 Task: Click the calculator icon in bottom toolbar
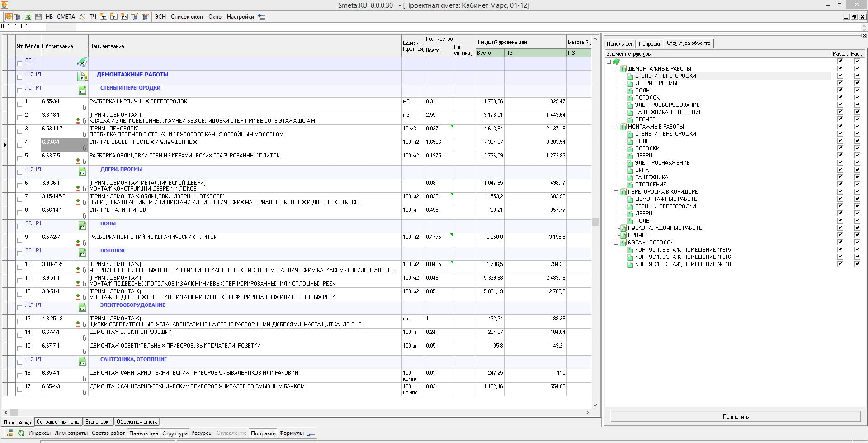[x=11, y=433]
